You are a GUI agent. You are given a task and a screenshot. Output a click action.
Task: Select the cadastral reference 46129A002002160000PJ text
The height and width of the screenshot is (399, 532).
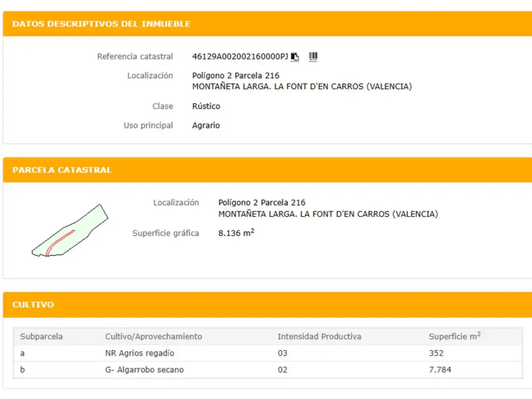tap(240, 57)
